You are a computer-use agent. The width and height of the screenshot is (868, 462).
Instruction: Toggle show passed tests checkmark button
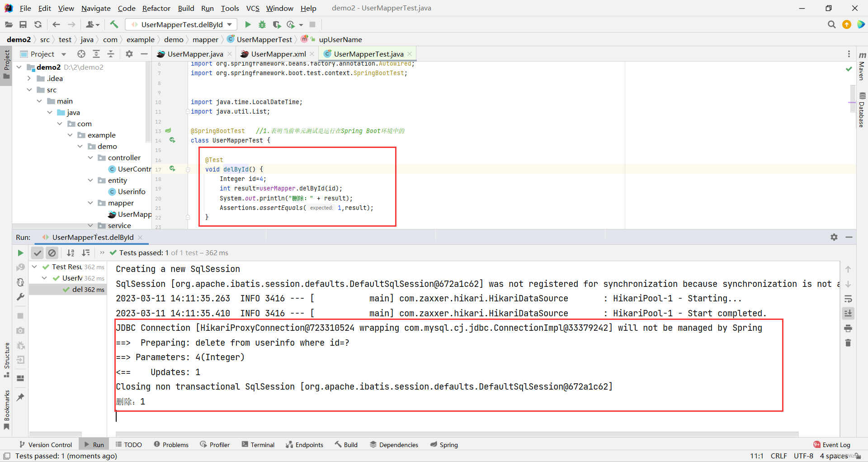(38, 253)
